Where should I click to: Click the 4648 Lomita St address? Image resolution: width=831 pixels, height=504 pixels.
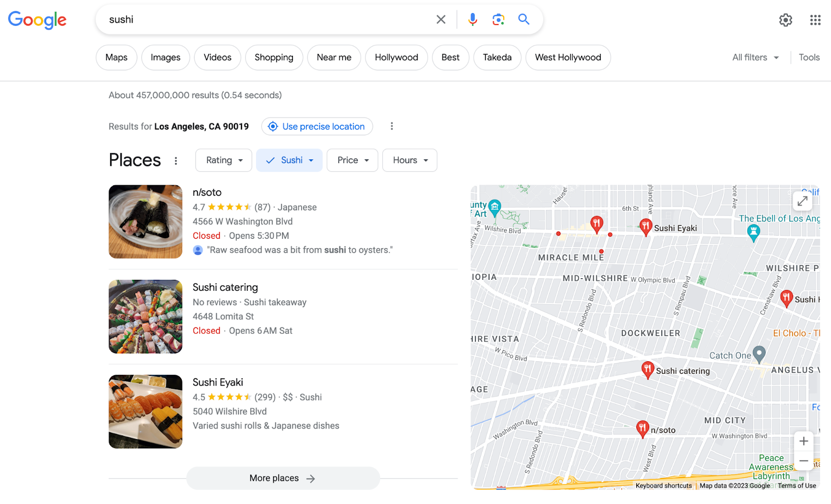(223, 317)
